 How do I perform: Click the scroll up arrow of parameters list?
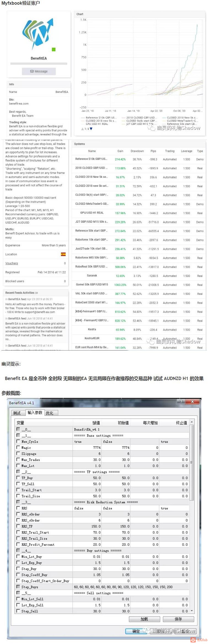(192, 422)
